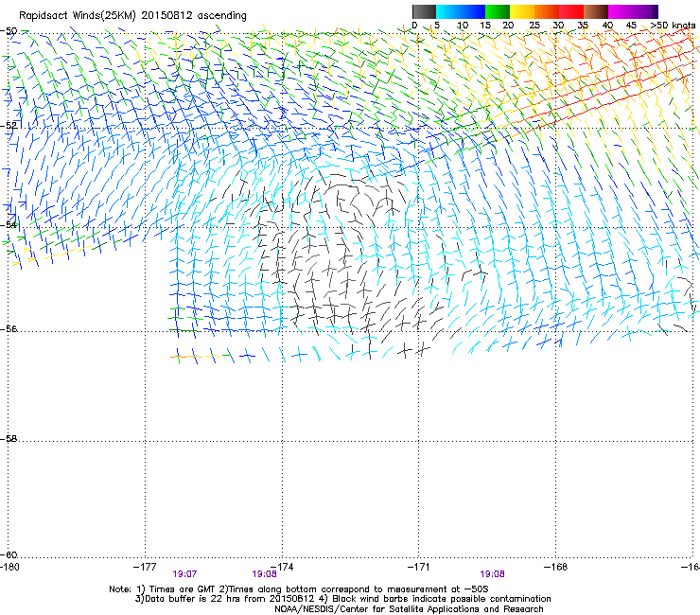Click the purple 19:08 time stamp near -174
700x615 pixels.
pyautogui.click(x=264, y=574)
